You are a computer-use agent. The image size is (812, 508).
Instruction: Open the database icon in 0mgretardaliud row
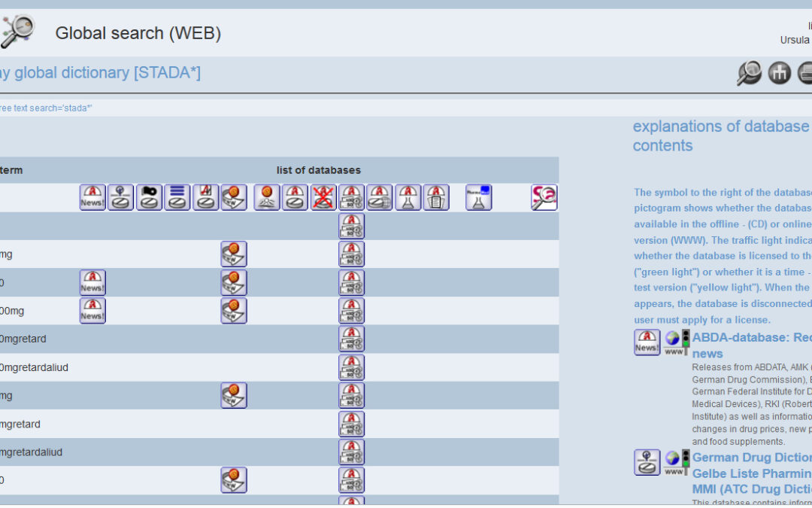351,367
